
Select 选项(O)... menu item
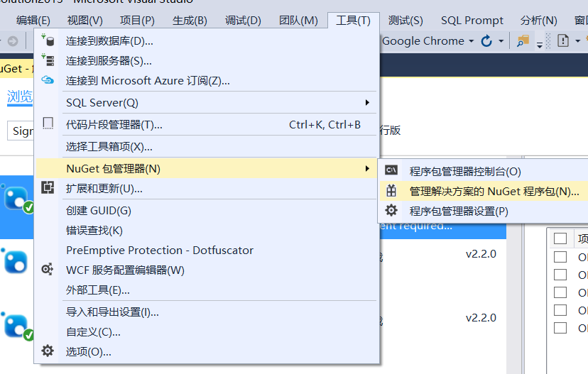coord(206,352)
